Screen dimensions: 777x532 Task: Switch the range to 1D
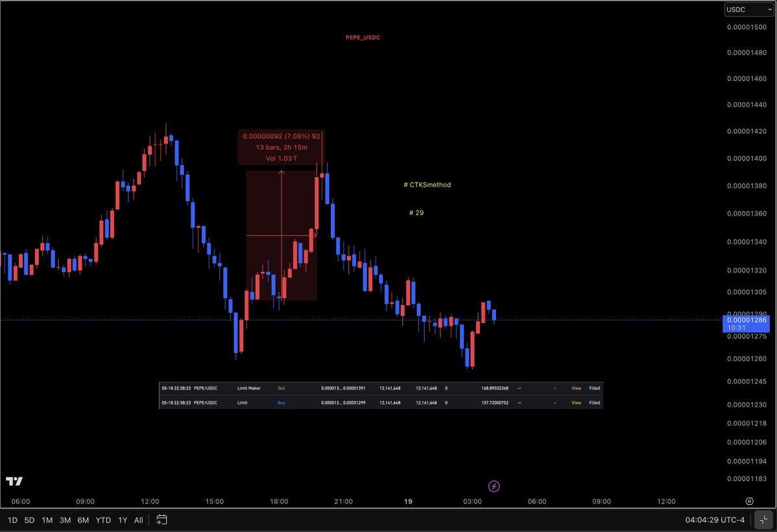click(12, 520)
